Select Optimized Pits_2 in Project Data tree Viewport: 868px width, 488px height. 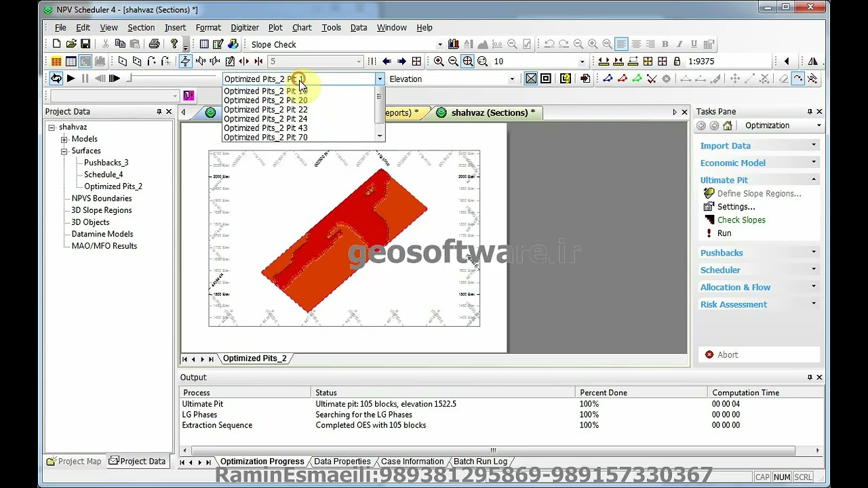(113, 186)
